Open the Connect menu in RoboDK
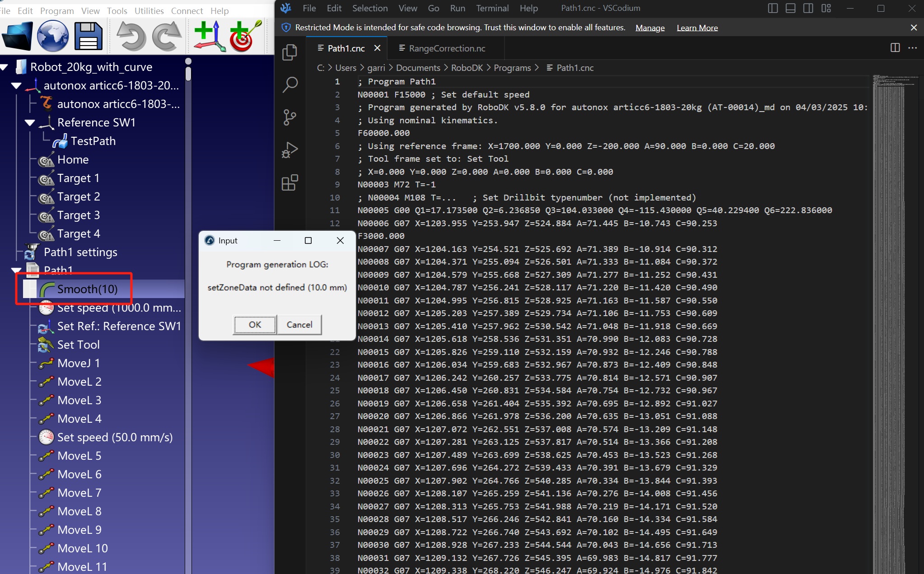The image size is (924, 574). click(187, 11)
